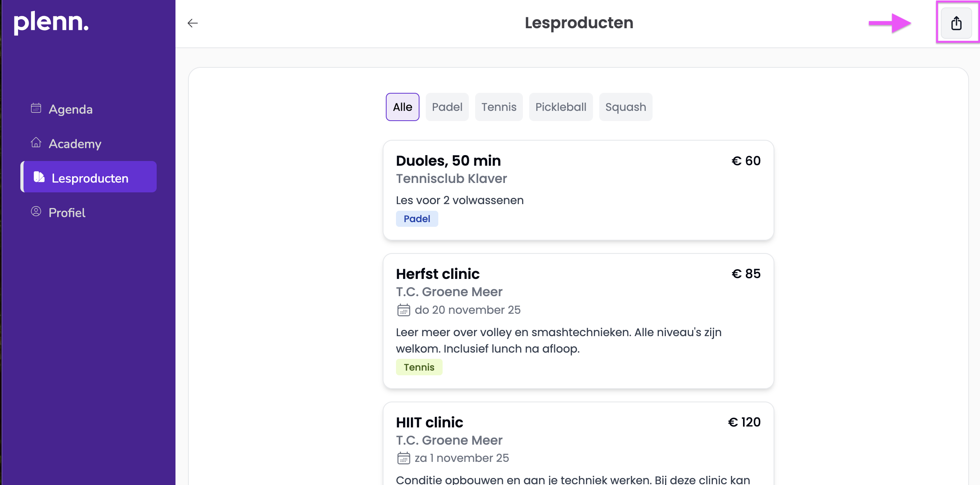
Task: Enable the Squash filter
Action: click(626, 107)
